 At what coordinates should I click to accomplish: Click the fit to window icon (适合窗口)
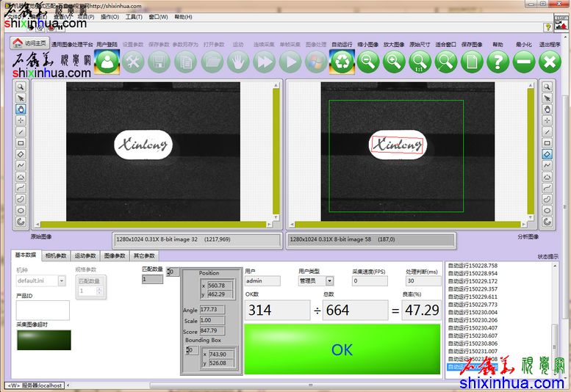[446, 62]
